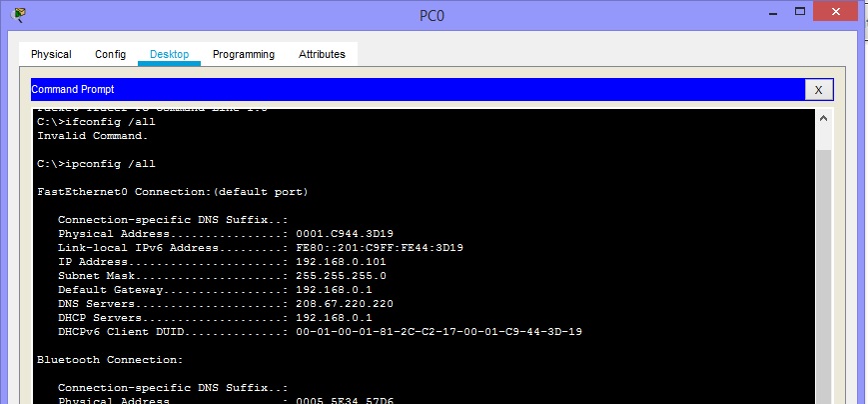Viewport: 868px width, 404px height.
Task: Select the Desktop tab
Action: [x=169, y=54]
